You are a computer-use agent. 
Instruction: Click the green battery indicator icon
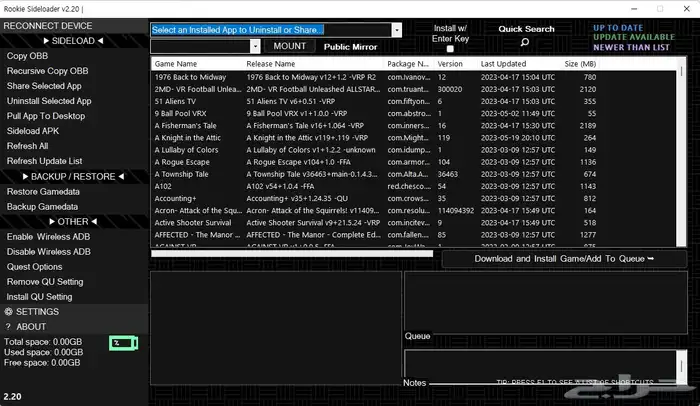pos(124,343)
